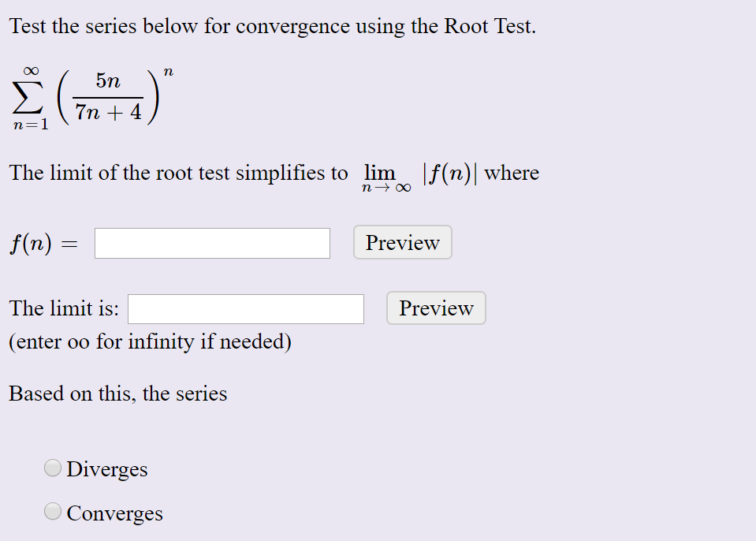
Task: Click the f(n) answer input field
Action: pos(211,243)
